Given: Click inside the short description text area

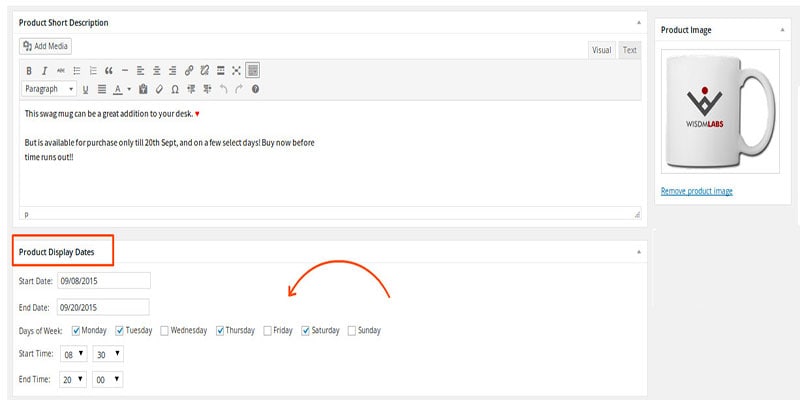Looking at the screenshot, I should pos(330,153).
